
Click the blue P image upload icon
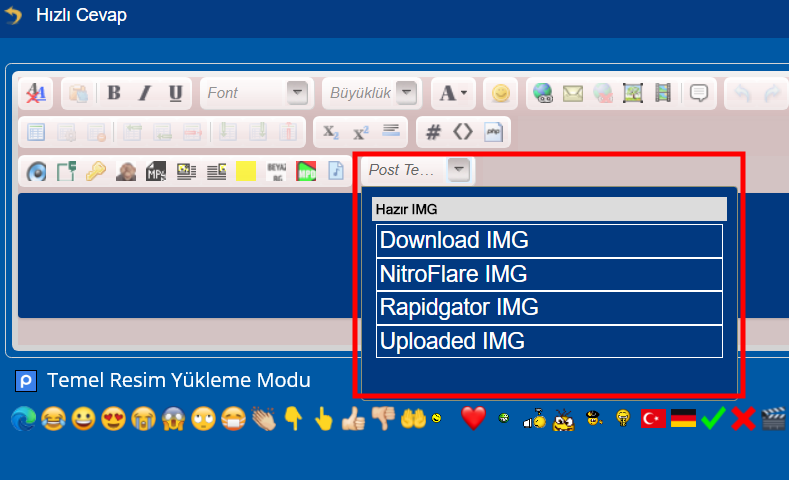click(x=26, y=381)
